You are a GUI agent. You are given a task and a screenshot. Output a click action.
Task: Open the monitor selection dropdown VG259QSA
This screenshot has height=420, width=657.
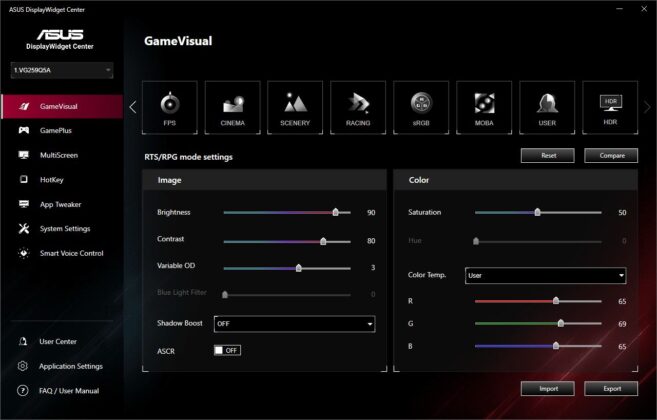click(62, 70)
